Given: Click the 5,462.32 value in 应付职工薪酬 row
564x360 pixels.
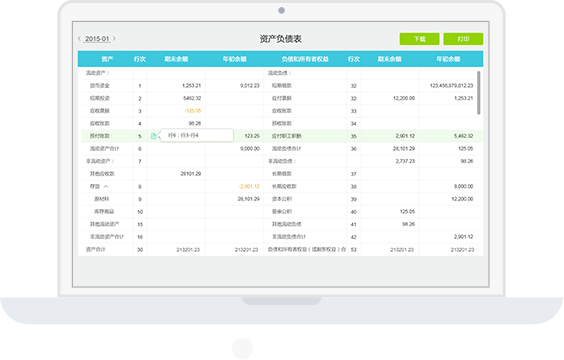Looking at the screenshot, I should tap(463, 136).
